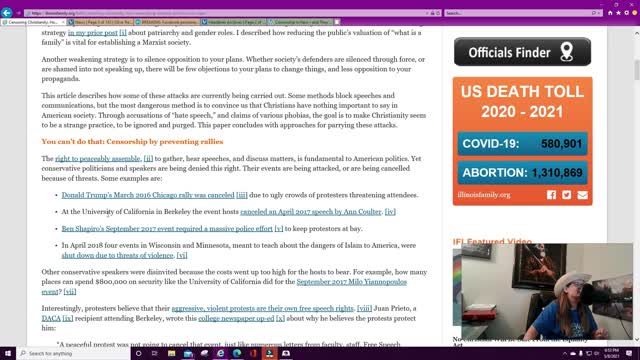This screenshot has width=640, height=360.
Task: Open the new tab button
Action: click(337, 22)
